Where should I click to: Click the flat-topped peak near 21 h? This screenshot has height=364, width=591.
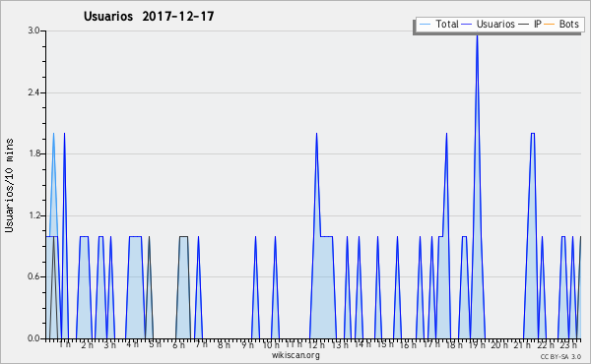point(533,133)
